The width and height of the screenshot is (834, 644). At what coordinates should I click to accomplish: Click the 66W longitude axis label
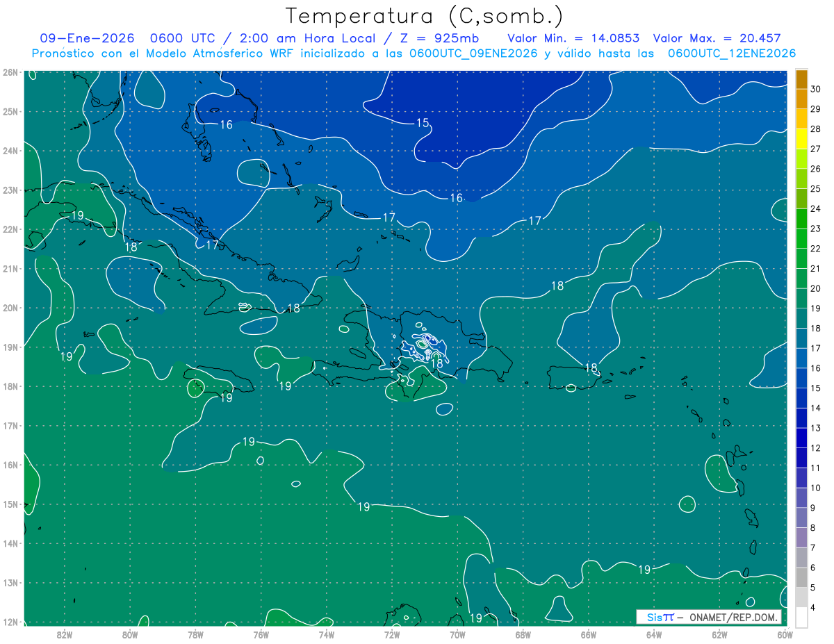589,634
